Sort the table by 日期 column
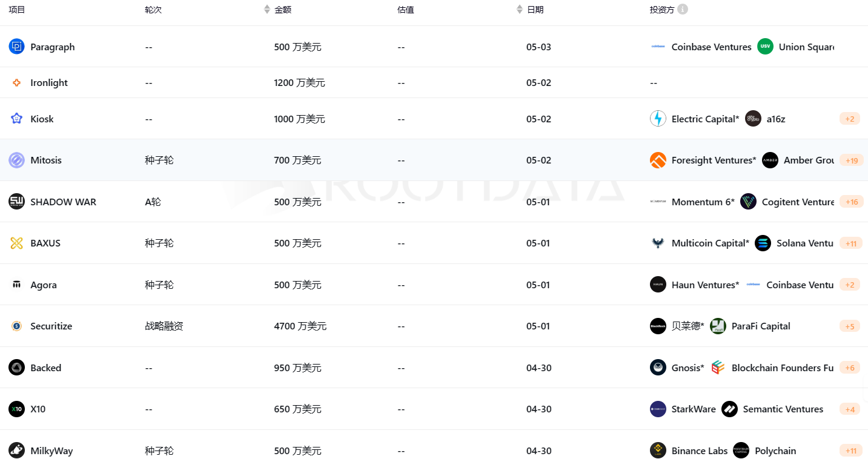Viewport: 868px width, 459px height. [x=519, y=10]
